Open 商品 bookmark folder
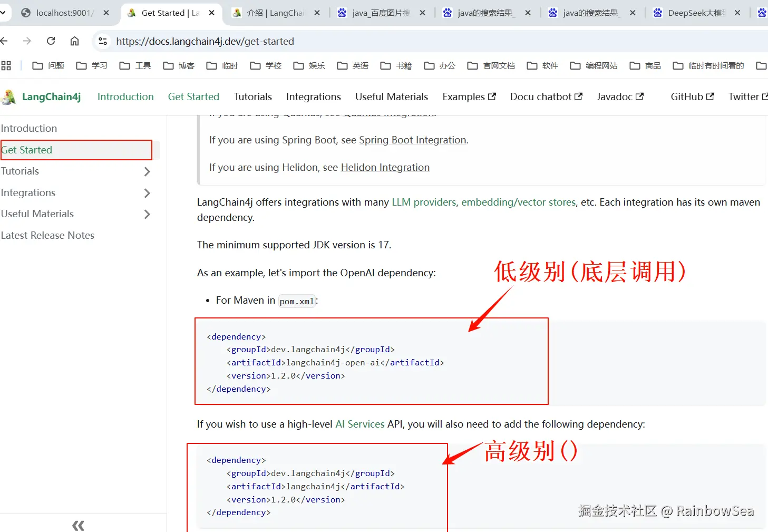The image size is (768, 532). click(x=645, y=65)
